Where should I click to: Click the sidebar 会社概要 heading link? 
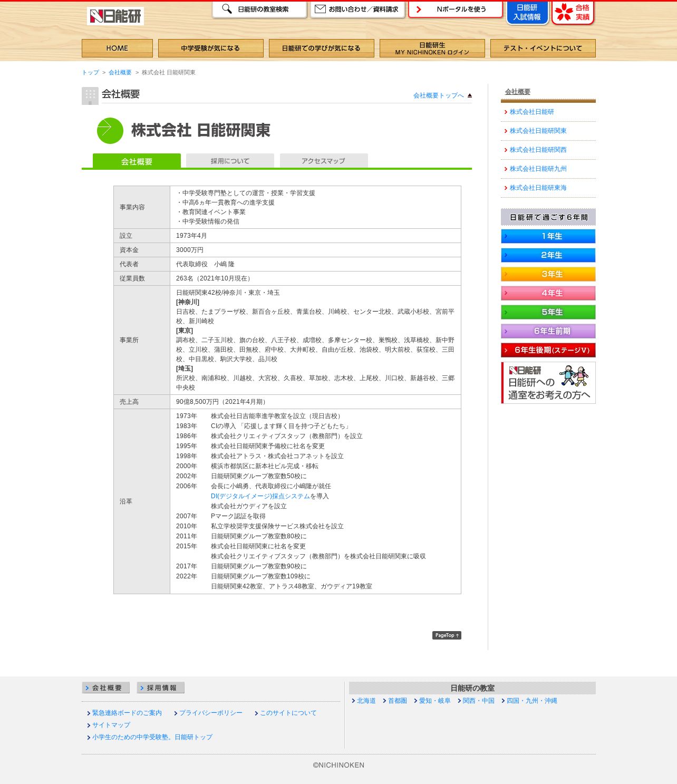pos(518,92)
